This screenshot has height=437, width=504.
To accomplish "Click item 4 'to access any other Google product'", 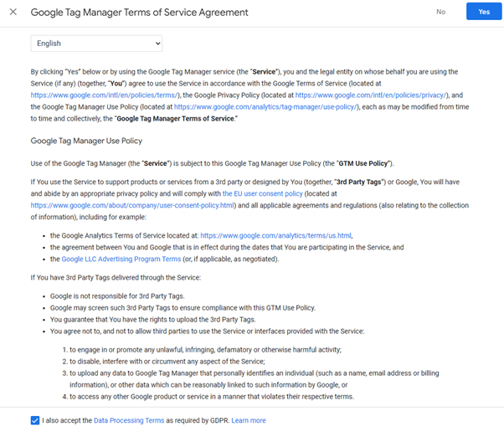I will point(212,397).
